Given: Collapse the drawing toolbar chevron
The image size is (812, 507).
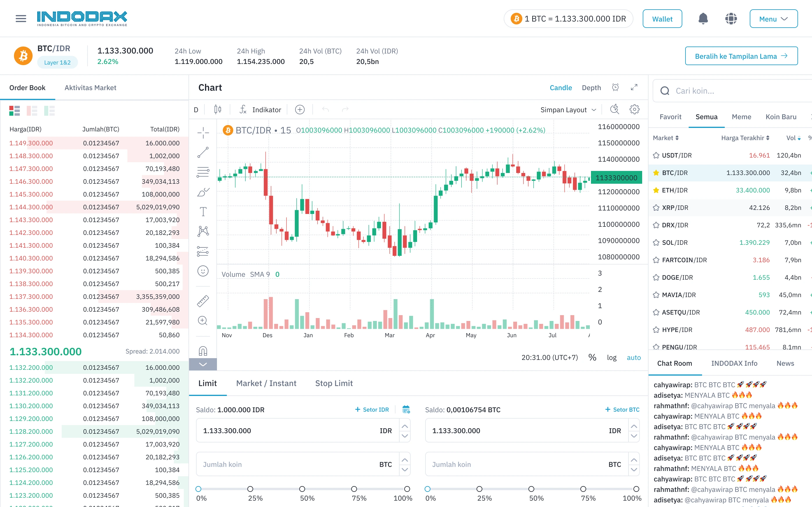Looking at the screenshot, I should 203,364.
